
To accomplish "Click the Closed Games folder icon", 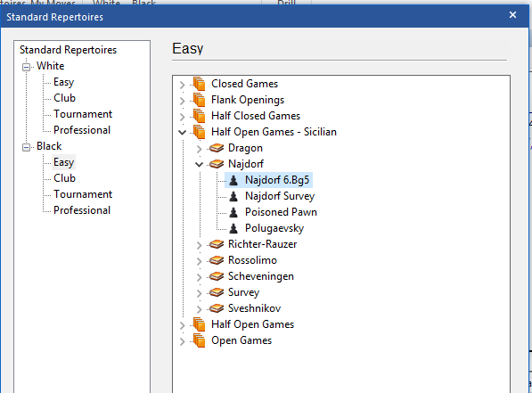I will (x=199, y=84).
